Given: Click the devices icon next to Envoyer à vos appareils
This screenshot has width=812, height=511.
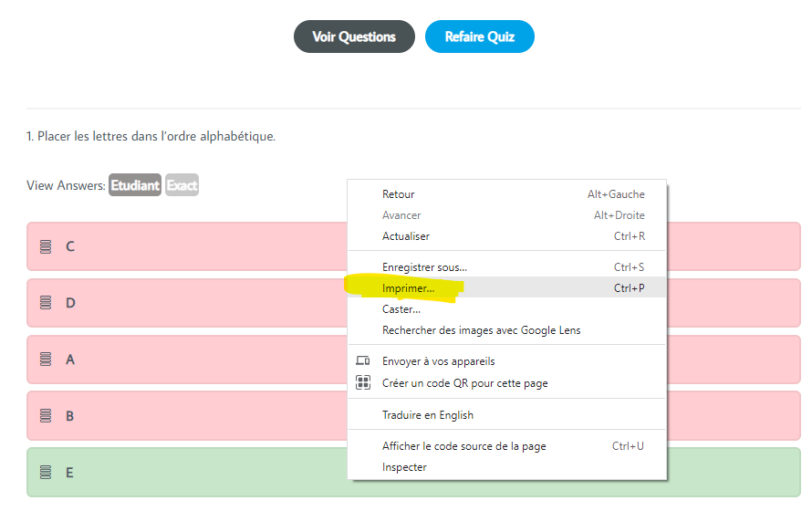Looking at the screenshot, I should tap(363, 360).
